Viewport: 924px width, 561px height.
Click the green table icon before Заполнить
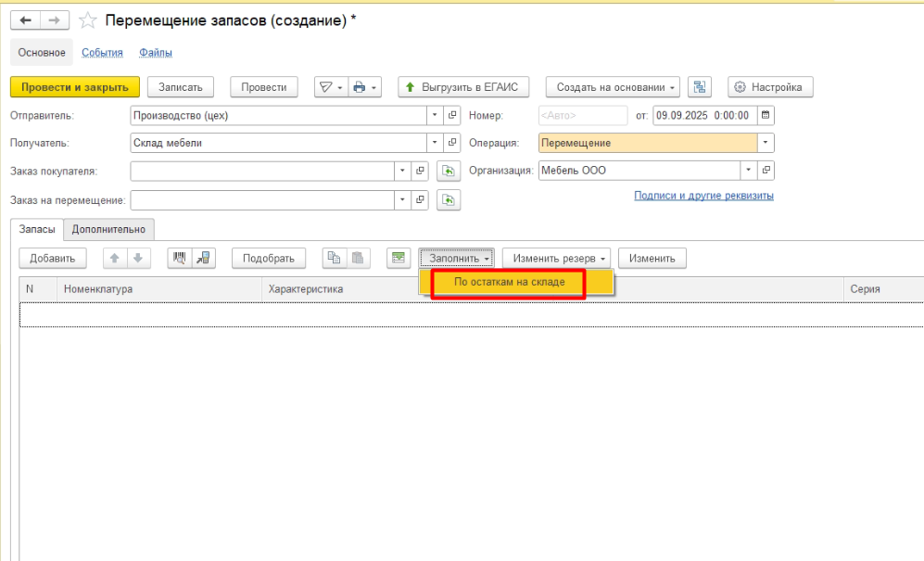click(399, 259)
